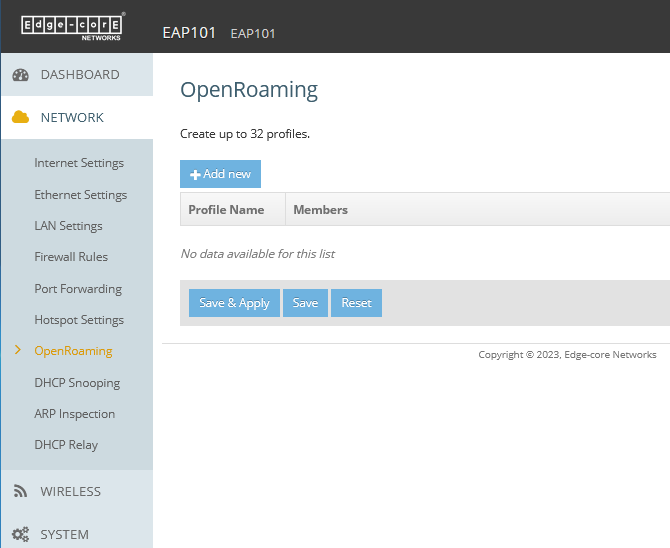This screenshot has width=670, height=548.
Task: Go to DHCP Relay settings
Action: [x=66, y=445]
